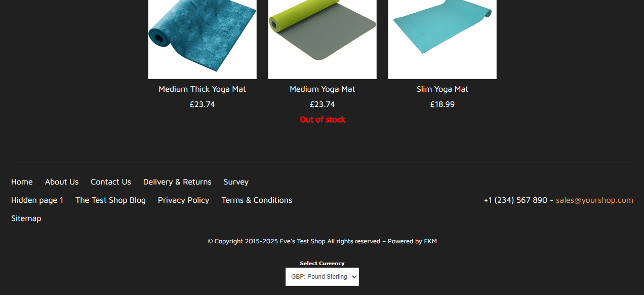Open the Contact Us link
This screenshot has width=644, height=295.
pos(111,182)
